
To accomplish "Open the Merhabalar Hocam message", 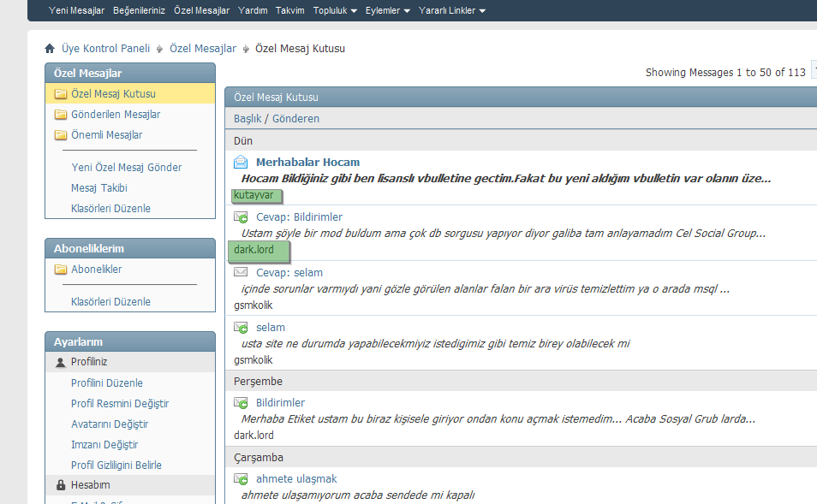I will [307, 162].
